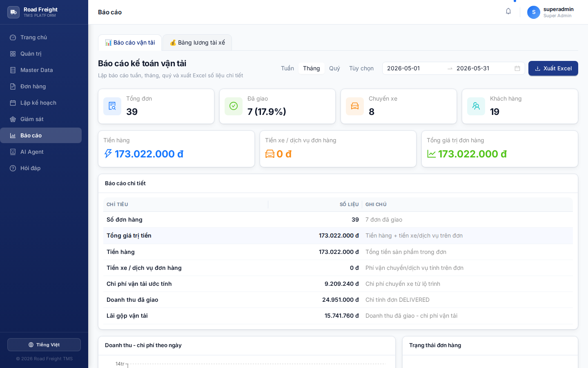Open Giám sát in the sidebar menu

click(41, 119)
